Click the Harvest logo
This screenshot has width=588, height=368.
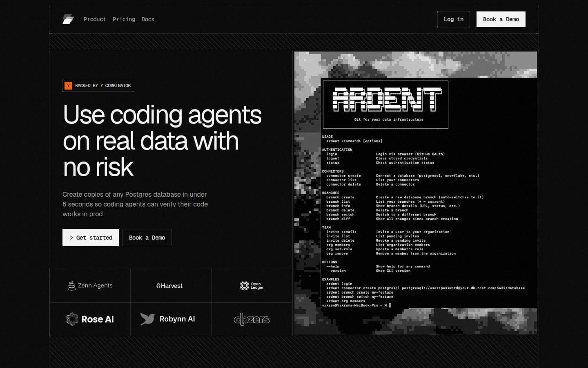[x=169, y=285]
